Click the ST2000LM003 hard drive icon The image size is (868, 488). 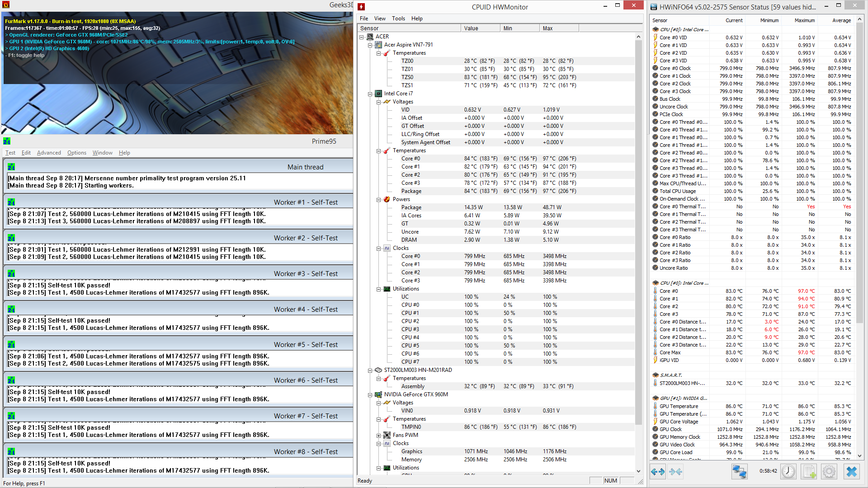(x=378, y=370)
